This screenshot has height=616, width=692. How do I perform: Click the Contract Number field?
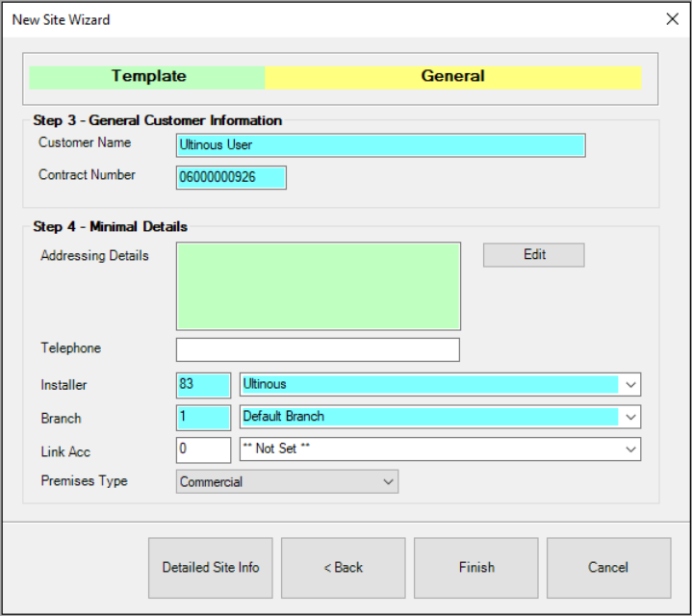pyautogui.click(x=231, y=178)
